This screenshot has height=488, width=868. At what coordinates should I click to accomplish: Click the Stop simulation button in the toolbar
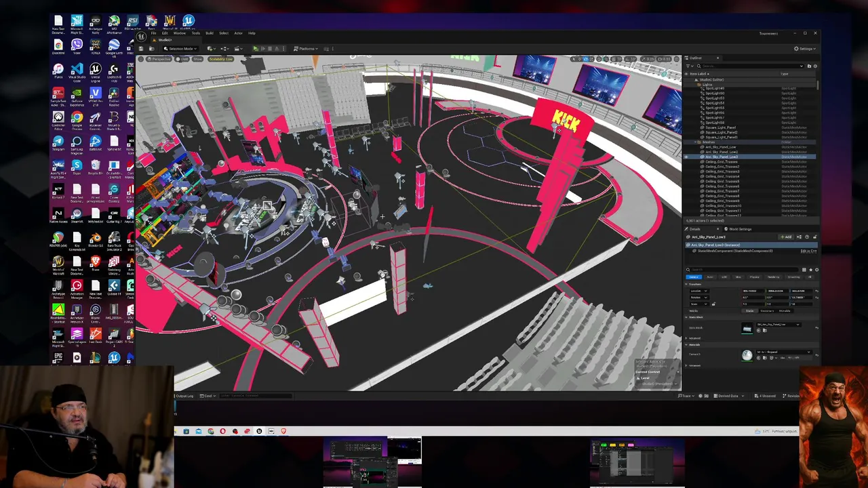[270, 49]
